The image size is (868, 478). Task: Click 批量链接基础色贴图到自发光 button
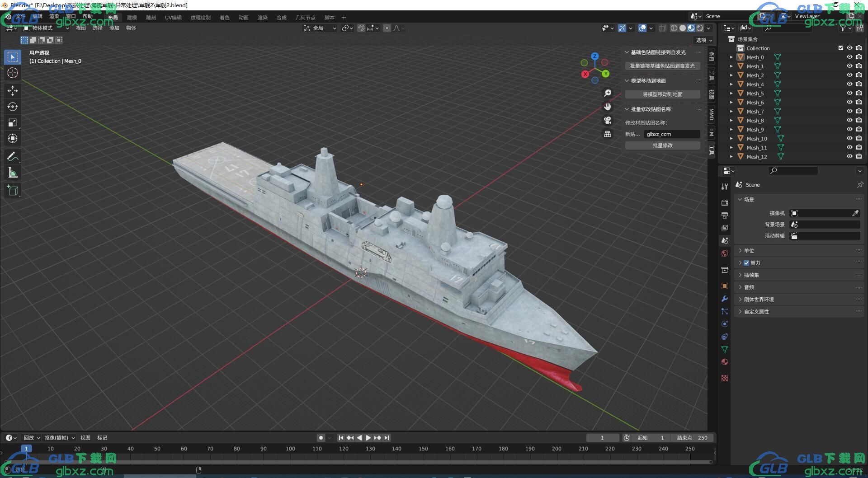tap(663, 66)
